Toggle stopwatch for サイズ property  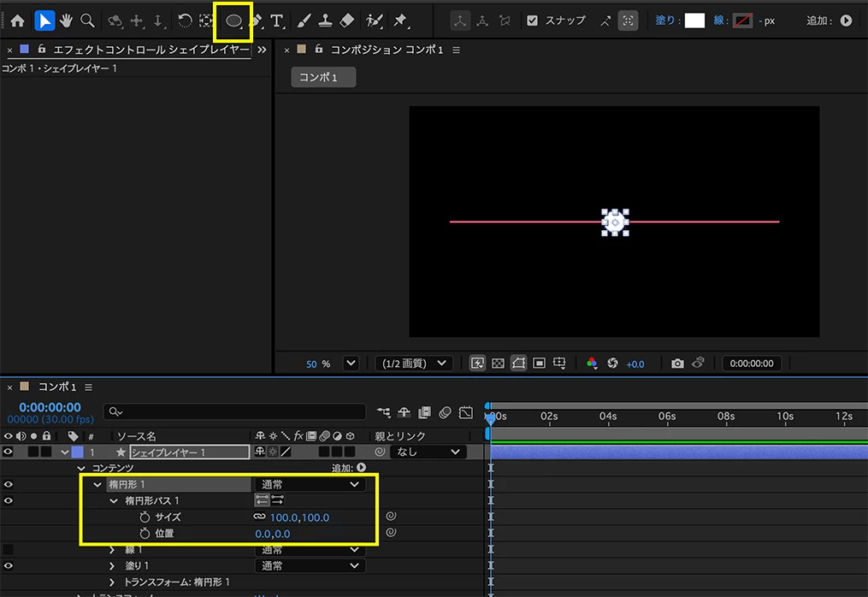tap(145, 517)
